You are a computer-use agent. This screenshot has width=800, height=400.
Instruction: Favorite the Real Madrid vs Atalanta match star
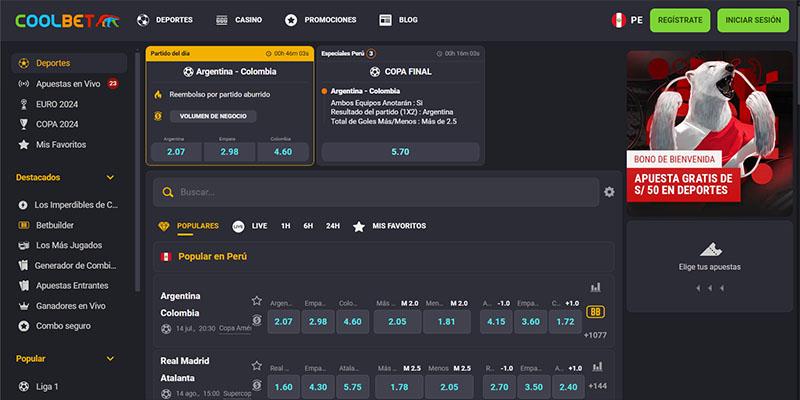257,366
